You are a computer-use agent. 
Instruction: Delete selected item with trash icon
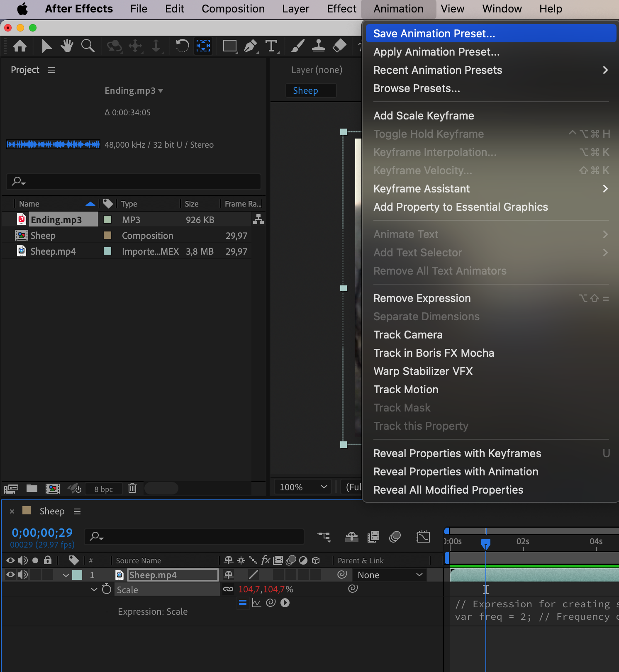132,488
